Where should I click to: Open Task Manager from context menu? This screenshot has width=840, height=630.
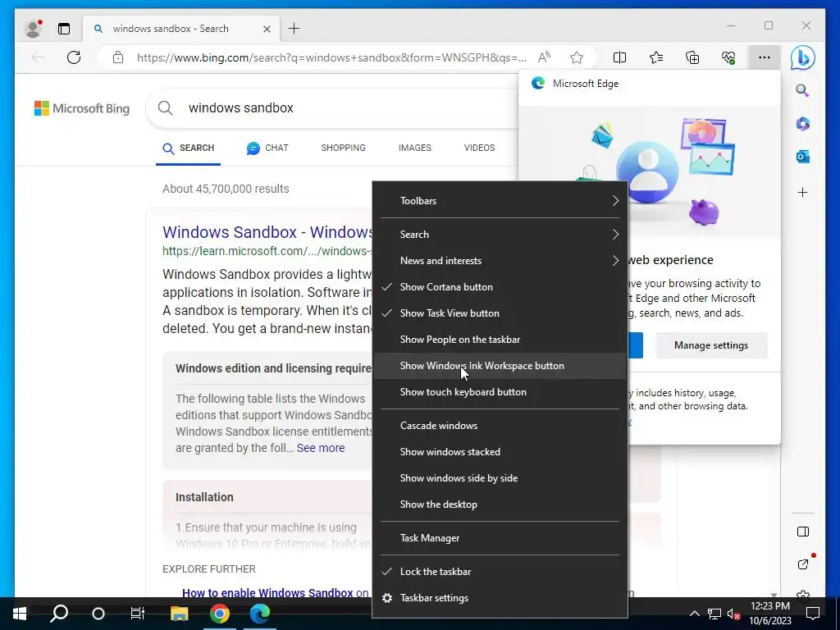click(500, 538)
